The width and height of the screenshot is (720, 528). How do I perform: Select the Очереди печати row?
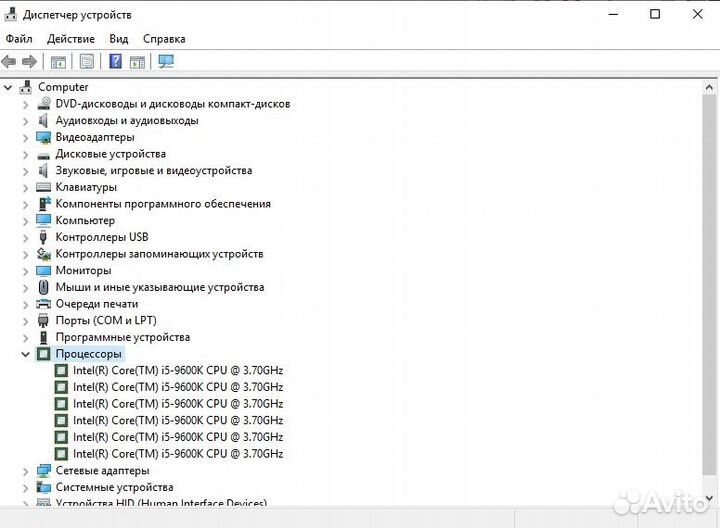[97, 303]
